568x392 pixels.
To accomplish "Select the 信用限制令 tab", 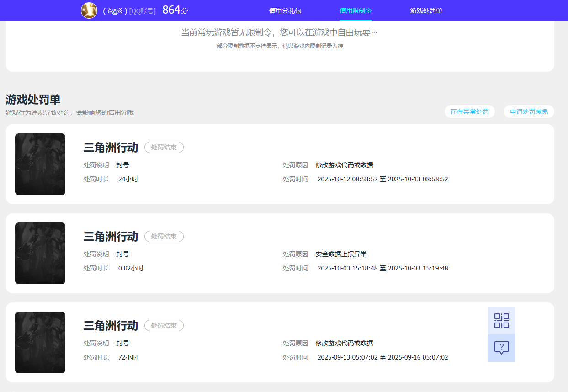I will pos(356,11).
